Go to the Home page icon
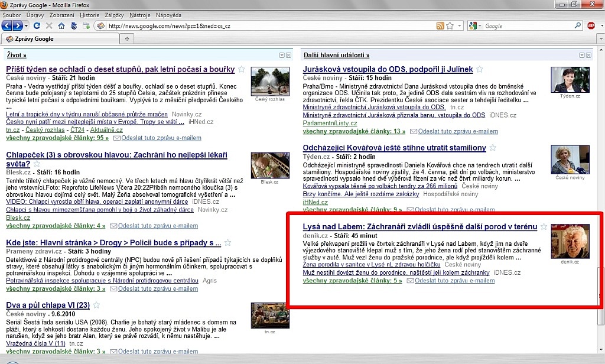This screenshot has height=364, width=605. click(61, 26)
